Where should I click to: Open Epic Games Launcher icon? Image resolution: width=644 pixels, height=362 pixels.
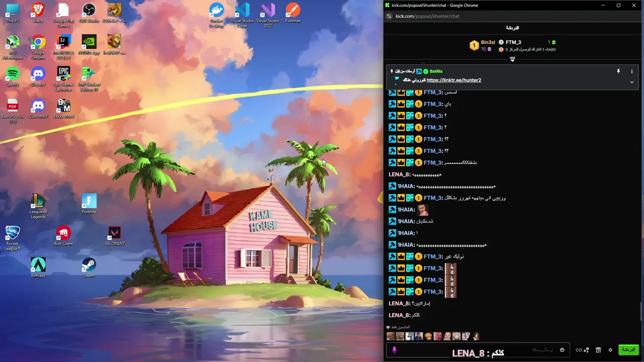tap(63, 79)
